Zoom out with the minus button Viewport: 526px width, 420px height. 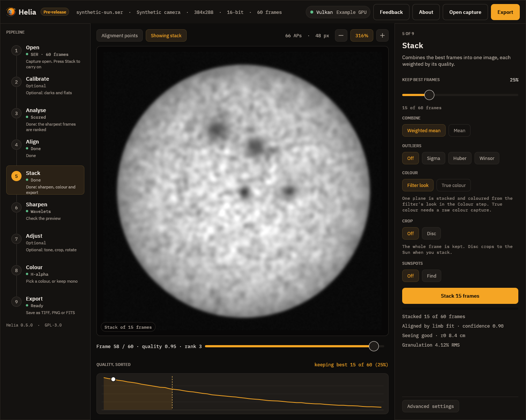[341, 35]
